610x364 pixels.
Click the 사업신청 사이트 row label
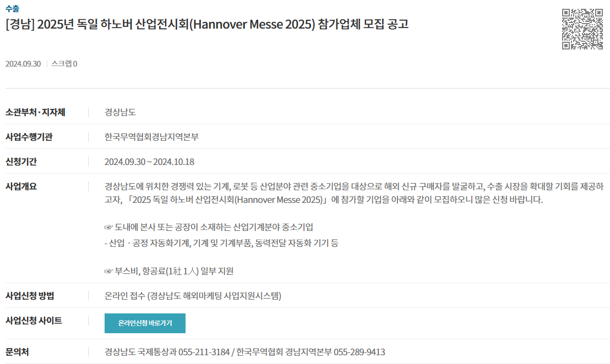pos(34,321)
